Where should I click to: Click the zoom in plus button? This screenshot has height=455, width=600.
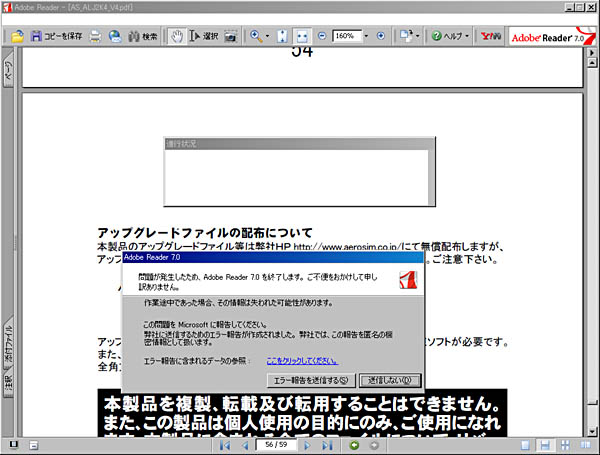click(381, 36)
